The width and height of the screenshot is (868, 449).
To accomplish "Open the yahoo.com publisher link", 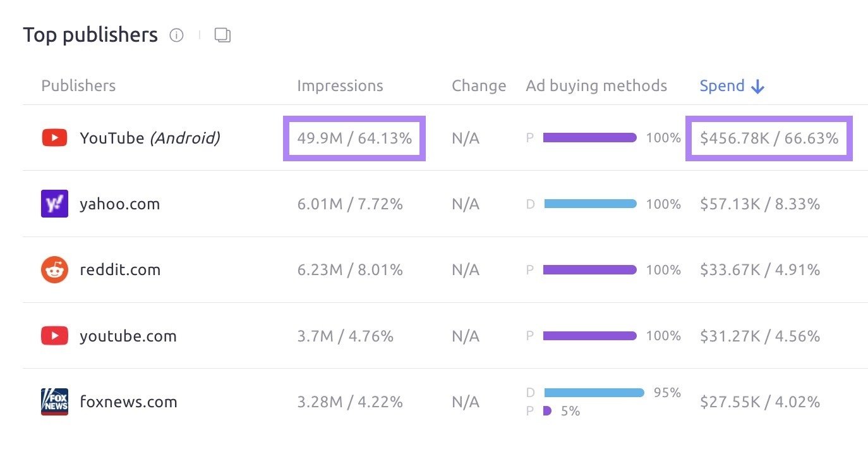I will 119,204.
